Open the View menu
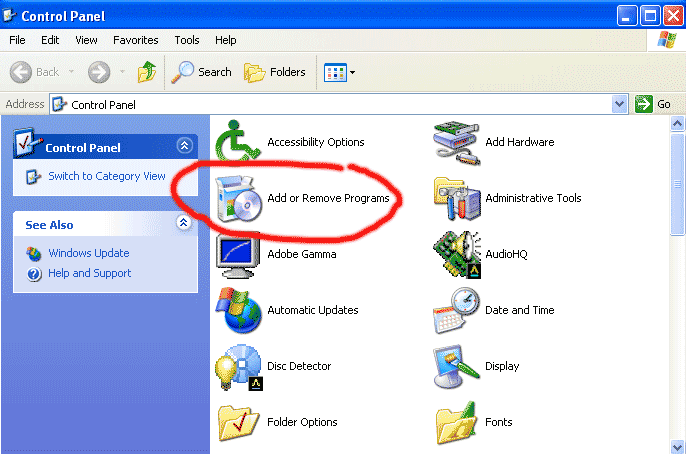686x454 pixels. (86, 40)
